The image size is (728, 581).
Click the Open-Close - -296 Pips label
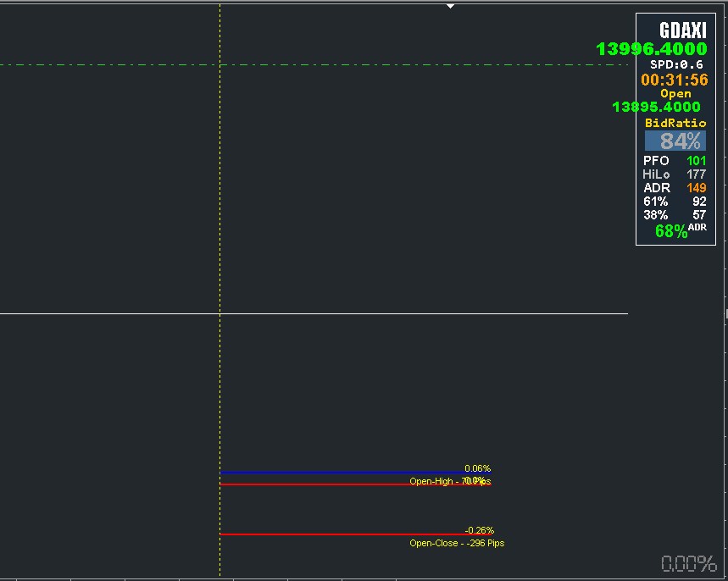(457, 543)
